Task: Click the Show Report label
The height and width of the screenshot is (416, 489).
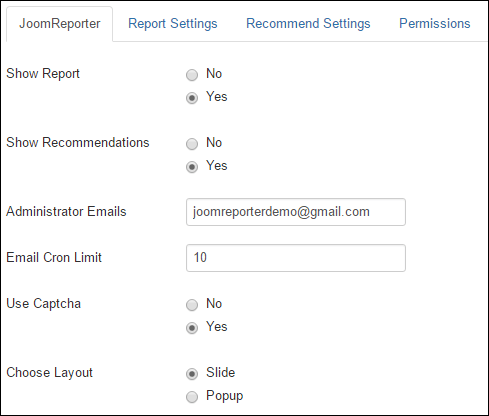Action: pyautogui.click(x=43, y=74)
